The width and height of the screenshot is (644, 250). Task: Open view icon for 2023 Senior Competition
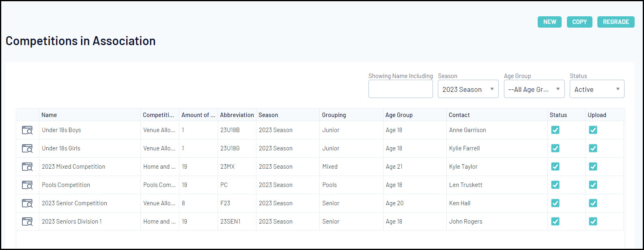pos(27,203)
